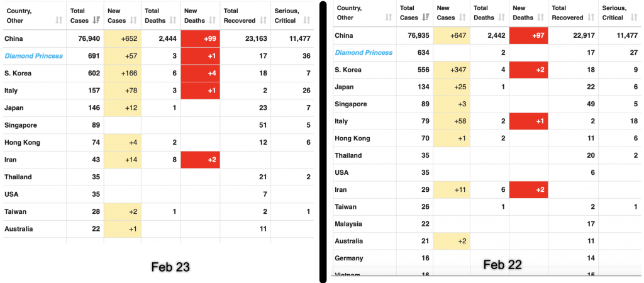Select the Feb 22 date label
Screen dimensions: 644x283
(502, 265)
